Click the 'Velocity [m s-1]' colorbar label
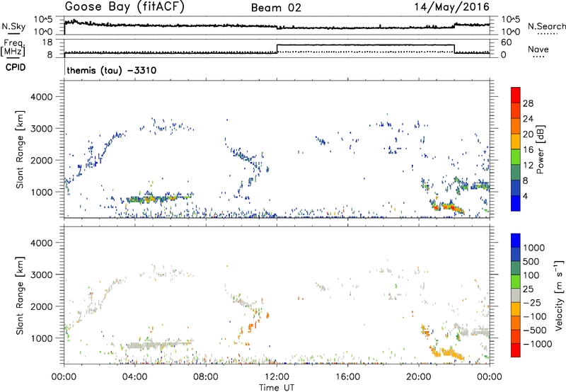566x392 pixels. (559, 295)
